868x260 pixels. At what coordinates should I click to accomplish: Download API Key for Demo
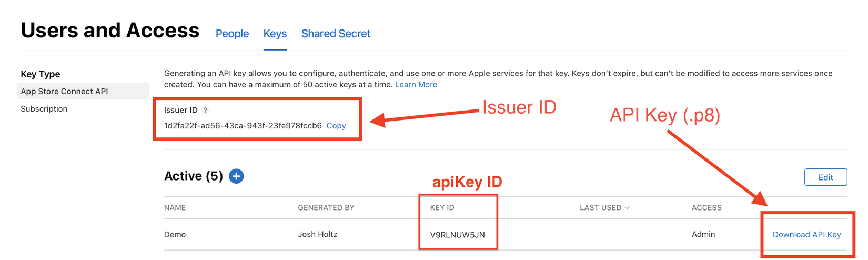pyautogui.click(x=806, y=235)
